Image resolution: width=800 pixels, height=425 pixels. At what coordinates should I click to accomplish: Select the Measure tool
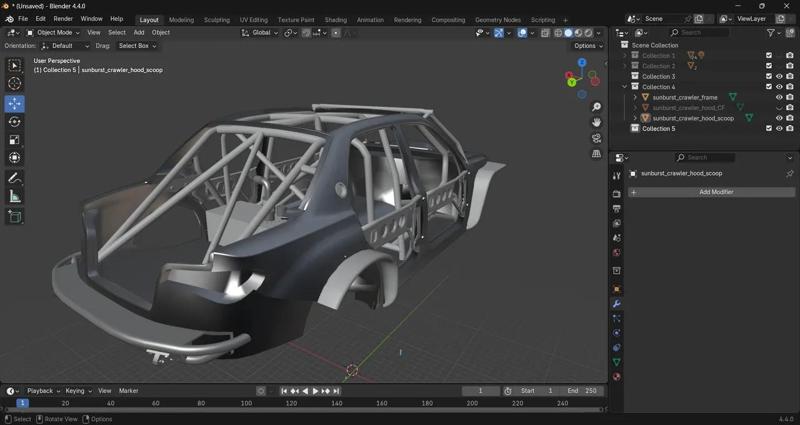click(x=15, y=197)
